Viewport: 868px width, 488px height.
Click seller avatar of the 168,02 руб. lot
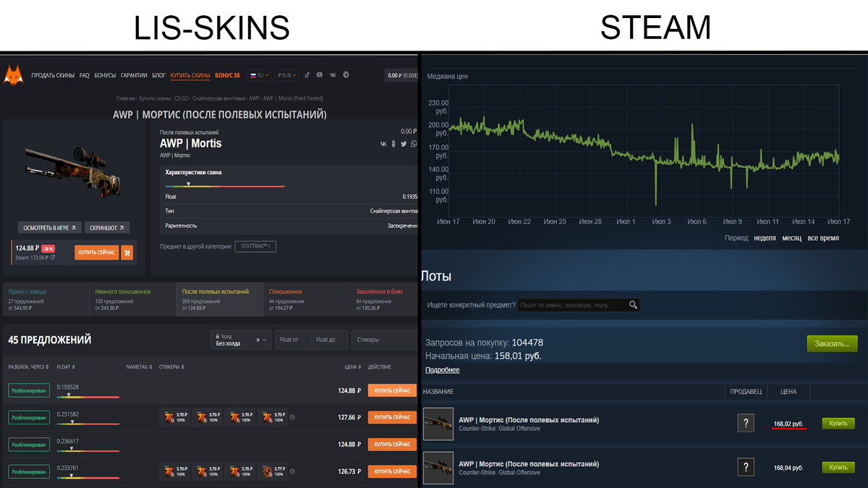click(746, 424)
